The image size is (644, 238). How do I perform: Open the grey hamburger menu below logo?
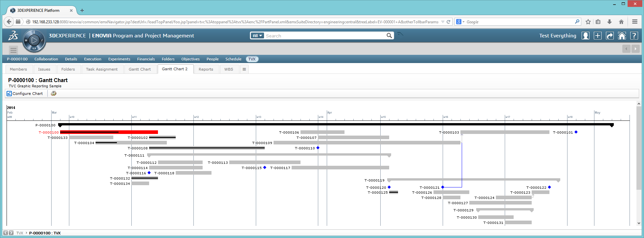13,50
